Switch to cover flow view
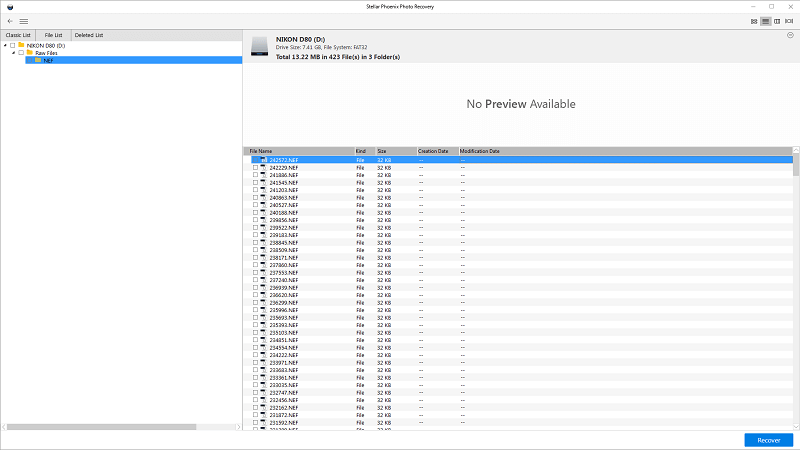Viewport: 800px width, 450px height. (x=789, y=21)
